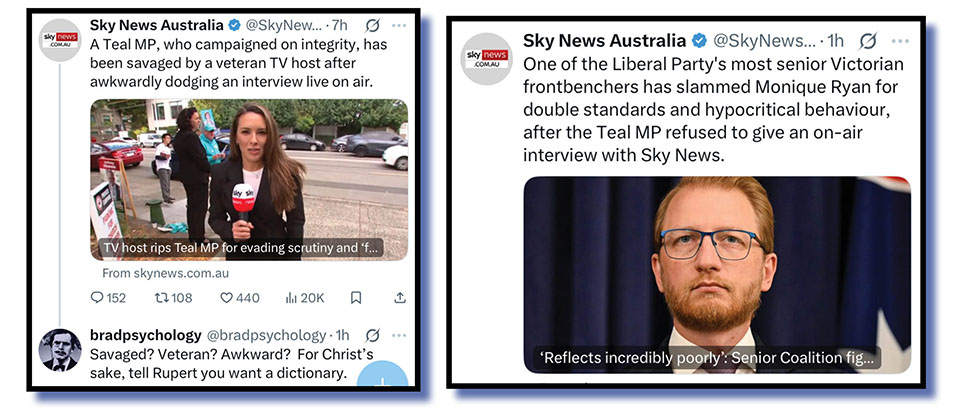
Task: Click bradpsychology's profile avatar
Action: [x=60, y=350]
